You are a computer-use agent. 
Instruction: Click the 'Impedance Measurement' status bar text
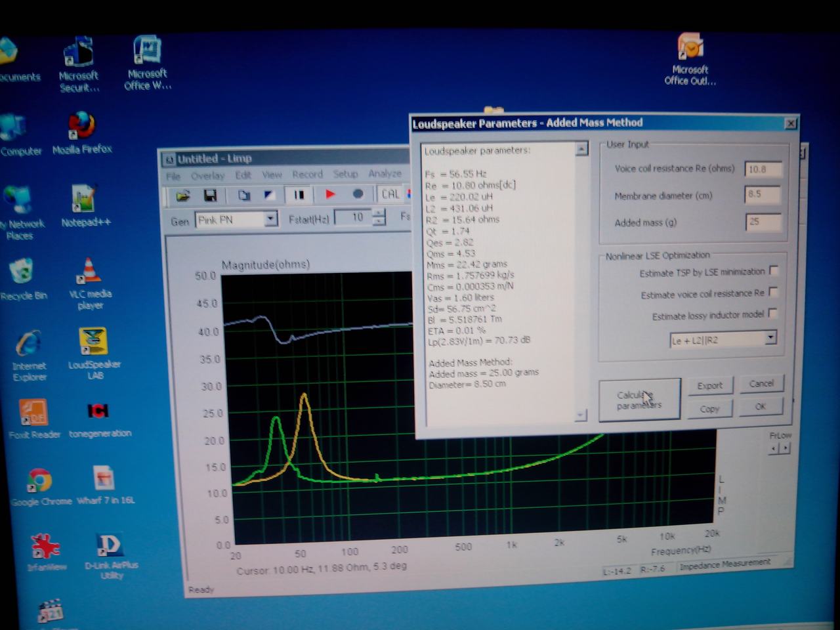point(725,564)
